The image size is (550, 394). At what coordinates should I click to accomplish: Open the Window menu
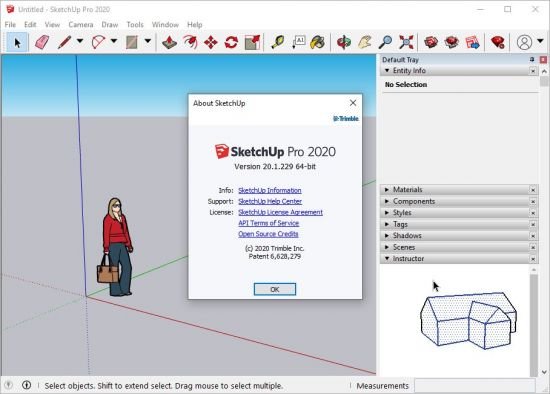(165, 25)
